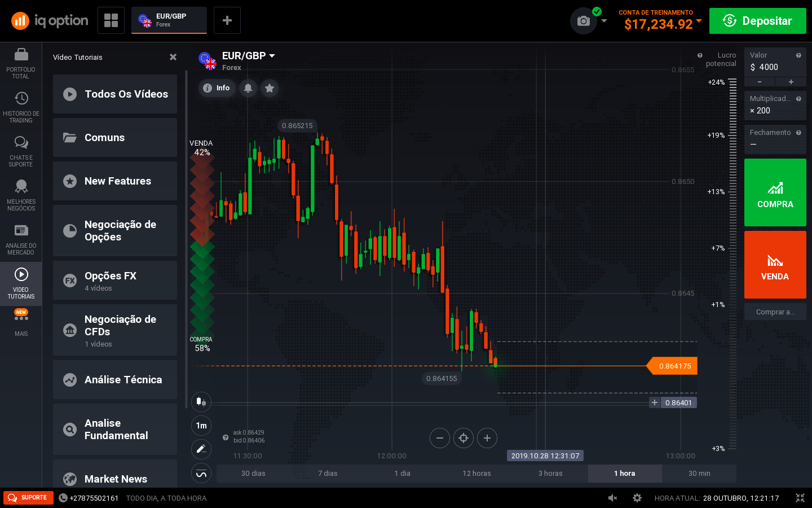Open Melhores Negócios sidebar item

pos(21,196)
